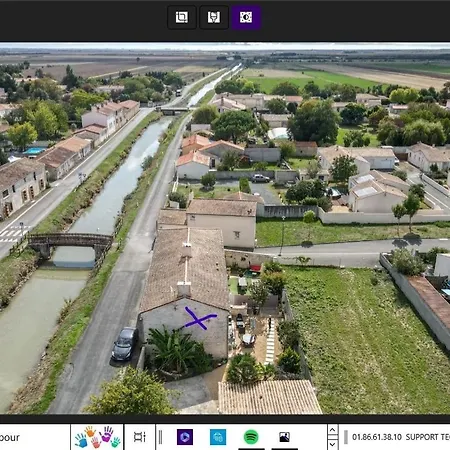Open the Markup pen tool
The image size is (450, 450).
pos(214,17)
